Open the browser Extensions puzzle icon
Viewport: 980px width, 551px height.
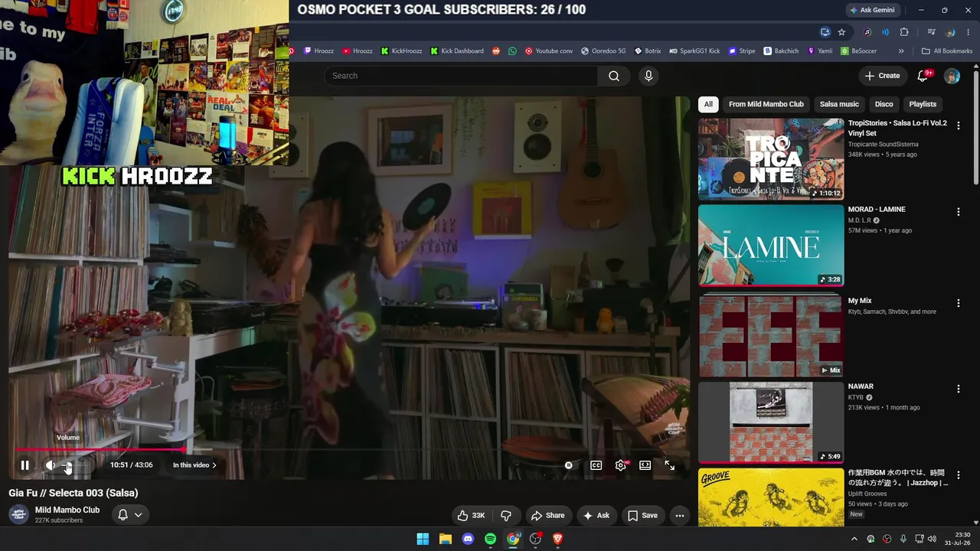tap(904, 32)
